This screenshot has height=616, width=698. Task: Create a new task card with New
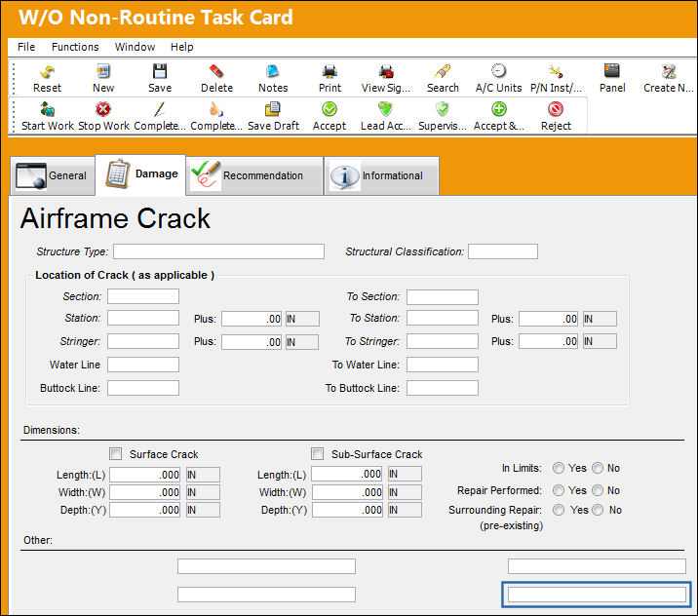coord(103,72)
